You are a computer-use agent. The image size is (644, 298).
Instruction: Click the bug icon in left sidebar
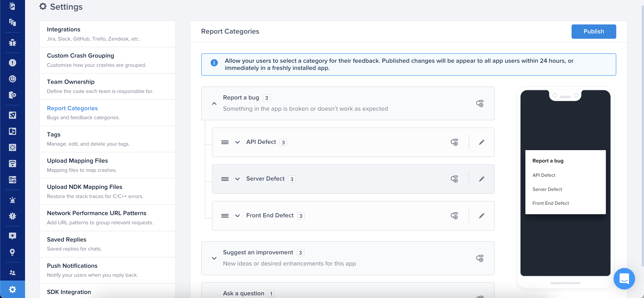(x=12, y=43)
